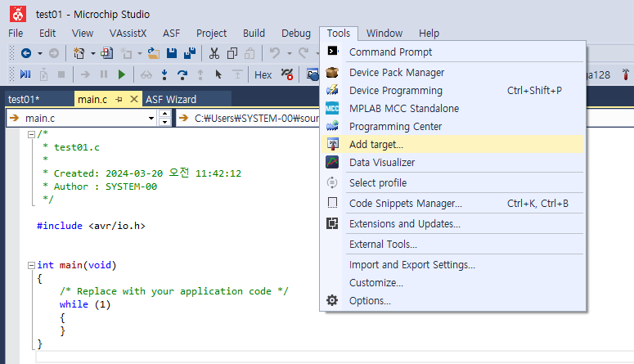The height and width of the screenshot is (364, 634).
Task: Open the ASF menu
Action: pos(171,34)
